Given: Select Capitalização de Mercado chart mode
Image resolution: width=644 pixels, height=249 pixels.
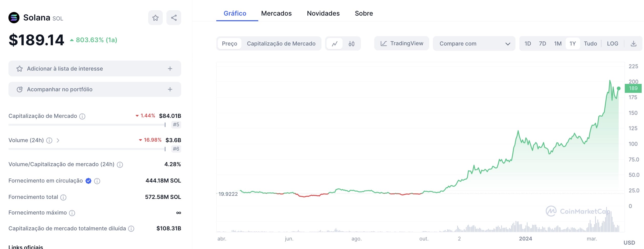Looking at the screenshot, I should click(x=281, y=44).
